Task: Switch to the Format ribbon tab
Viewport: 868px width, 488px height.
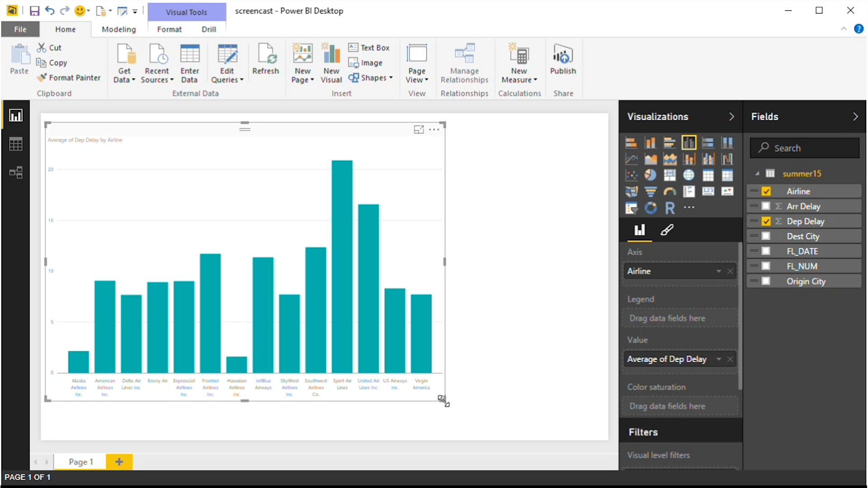Action: pos(170,29)
